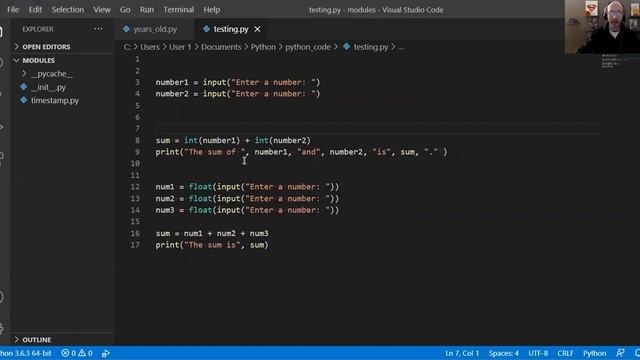This screenshot has width=640, height=360.
Task: Open the Selection menu
Action: [68, 9]
